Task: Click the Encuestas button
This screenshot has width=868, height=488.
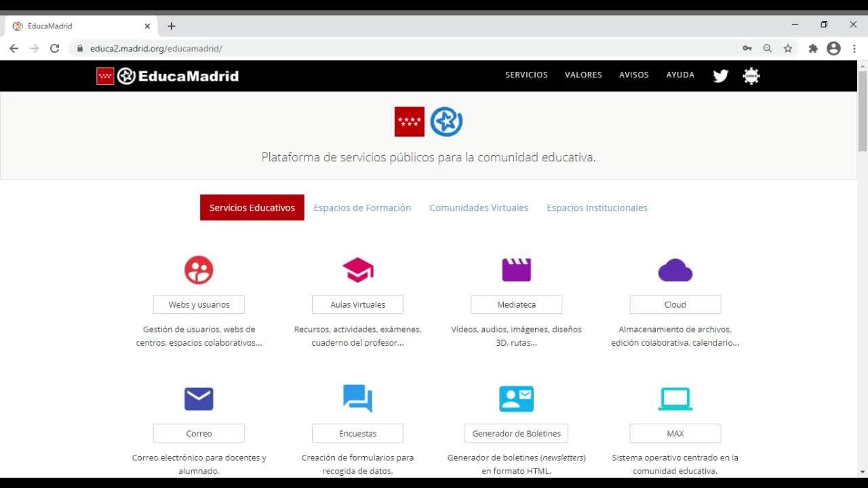Action: tap(358, 433)
